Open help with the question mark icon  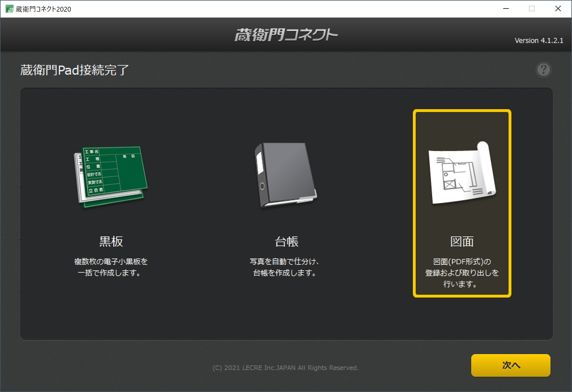[x=543, y=70]
